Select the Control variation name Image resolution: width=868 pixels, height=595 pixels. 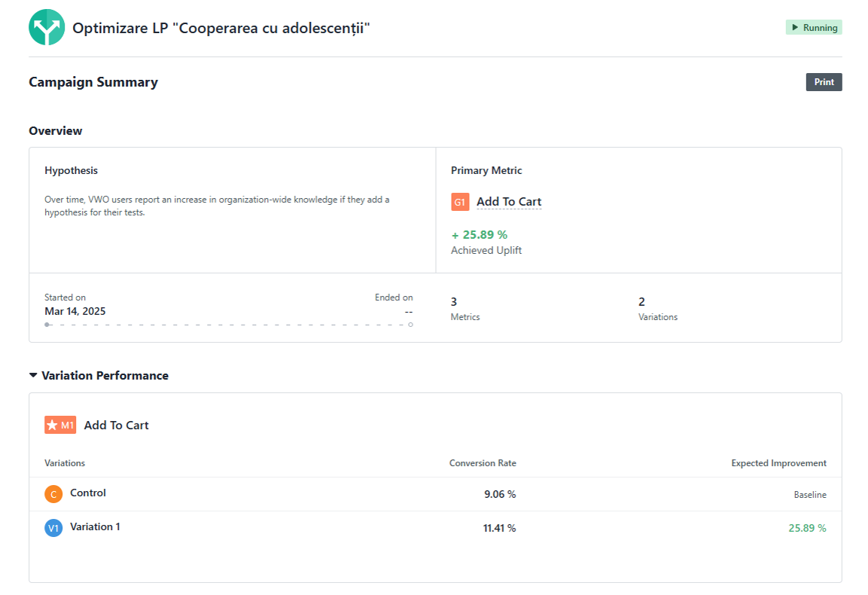(88, 493)
